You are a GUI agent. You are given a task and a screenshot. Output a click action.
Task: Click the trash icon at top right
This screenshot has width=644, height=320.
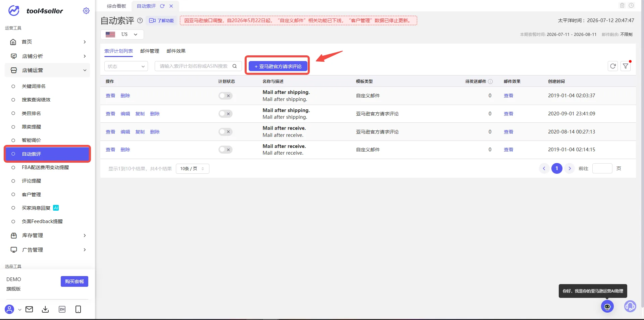tap(622, 5)
